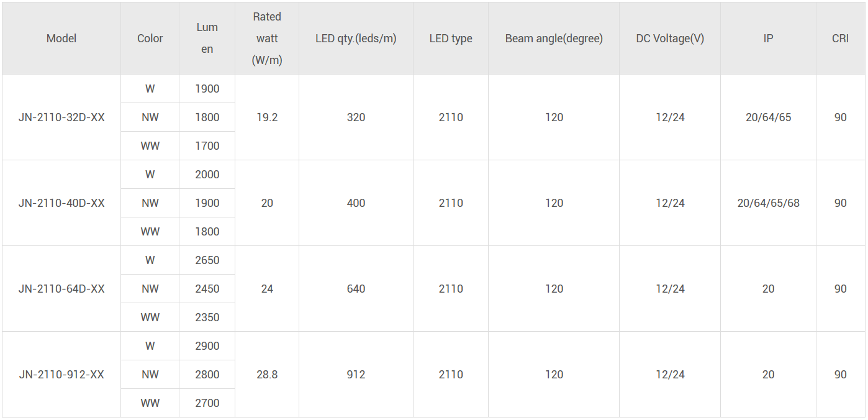Viewport: 868px width, 420px height.
Task: Click the 20/64/65/68 IP rating cell
Action: pyautogui.click(x=768, y=203)
